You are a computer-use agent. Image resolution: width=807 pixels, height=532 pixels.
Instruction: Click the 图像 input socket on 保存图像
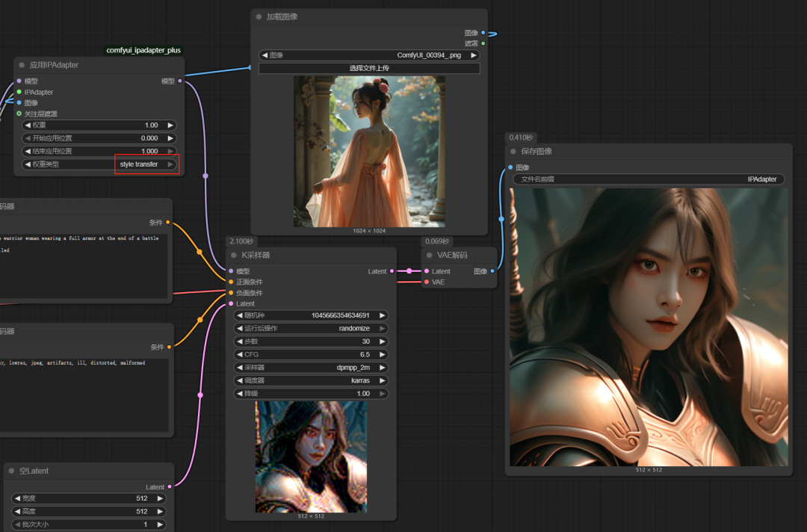pyautogui.click(x=510, y=167)
